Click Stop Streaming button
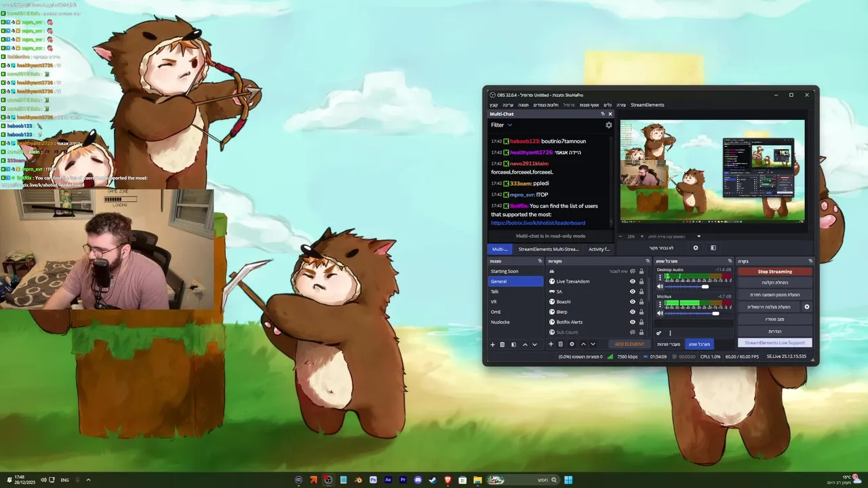Image resolution: width=868 pixels, height=488 pixels. [774, 272]
